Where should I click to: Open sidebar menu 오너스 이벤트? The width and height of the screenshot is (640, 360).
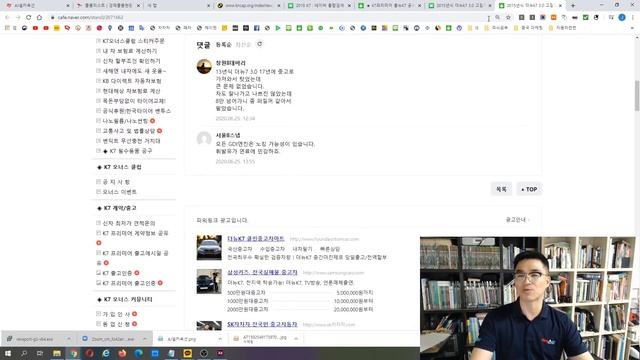coord(120,192)
